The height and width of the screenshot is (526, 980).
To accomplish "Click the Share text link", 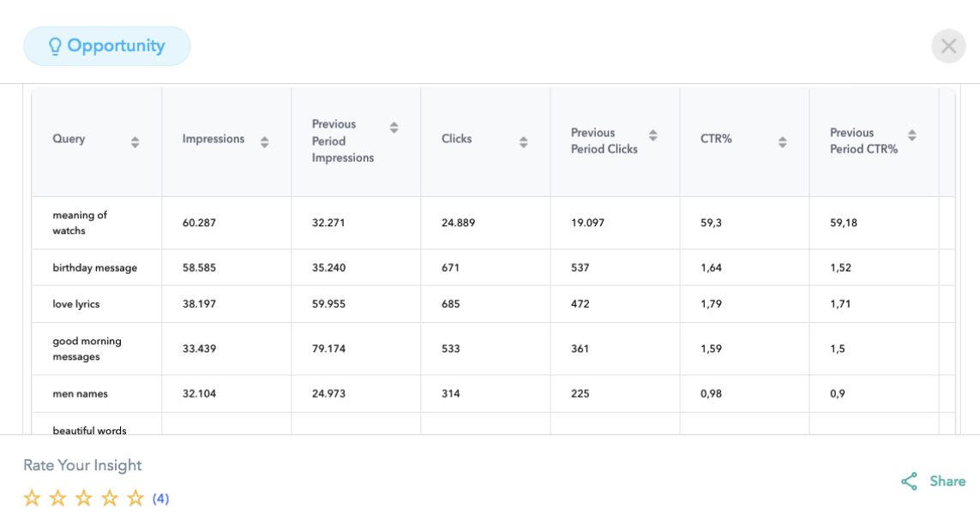I will (947, 481).
